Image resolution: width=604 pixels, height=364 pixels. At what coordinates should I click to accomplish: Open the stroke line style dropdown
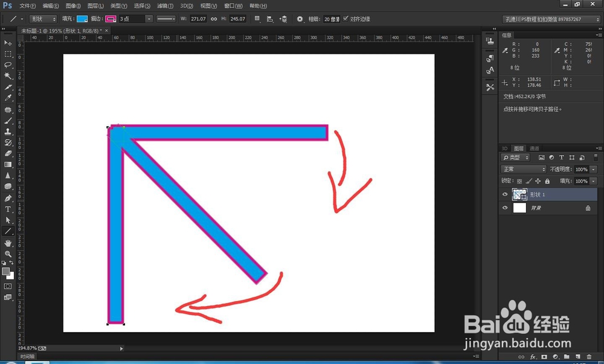pyautogui.click(x=166, y=19)
